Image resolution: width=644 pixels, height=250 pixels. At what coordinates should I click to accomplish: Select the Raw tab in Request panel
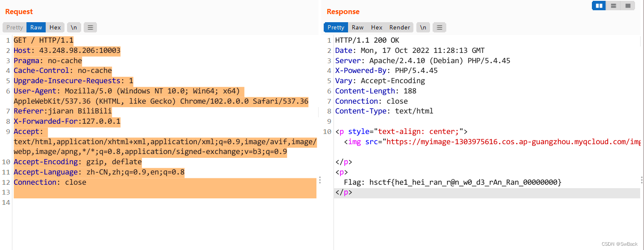[x=36, y=27]
